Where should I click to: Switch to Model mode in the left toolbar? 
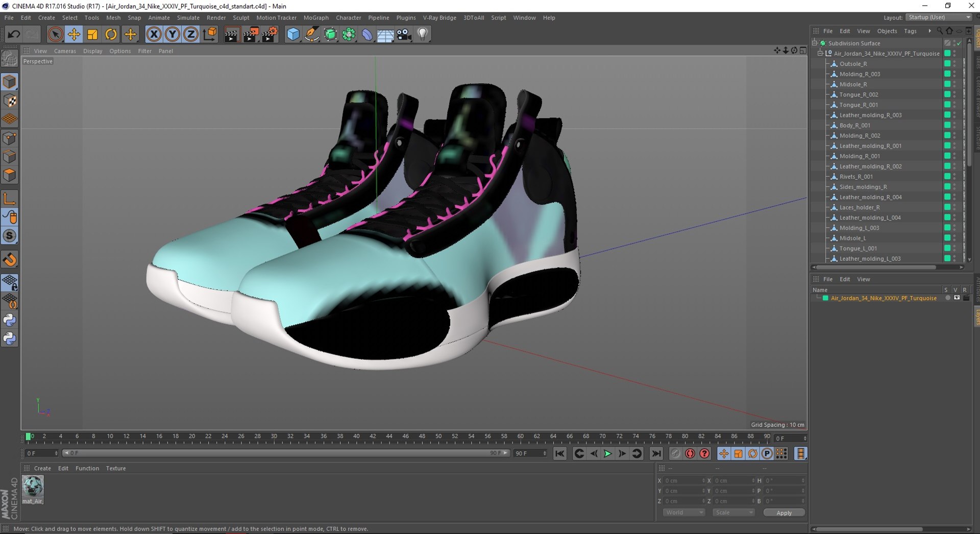tap(10, 82)
